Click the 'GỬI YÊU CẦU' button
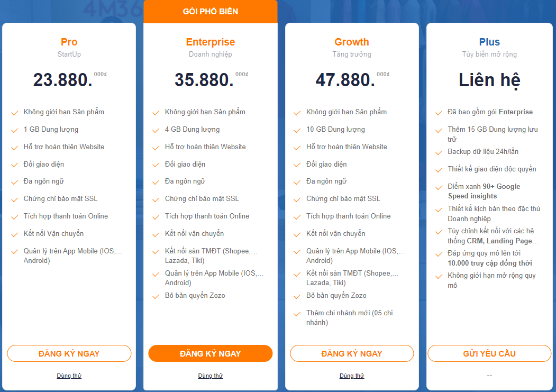 click(489, 353)
